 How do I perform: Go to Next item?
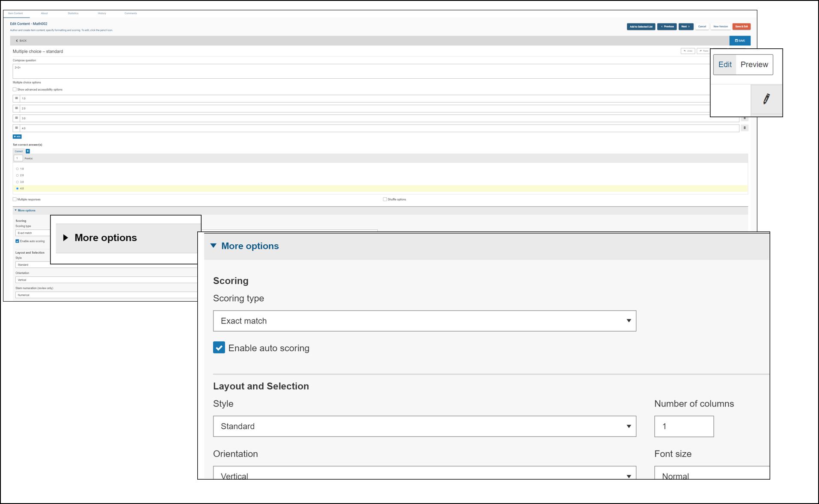coord(686,27)
